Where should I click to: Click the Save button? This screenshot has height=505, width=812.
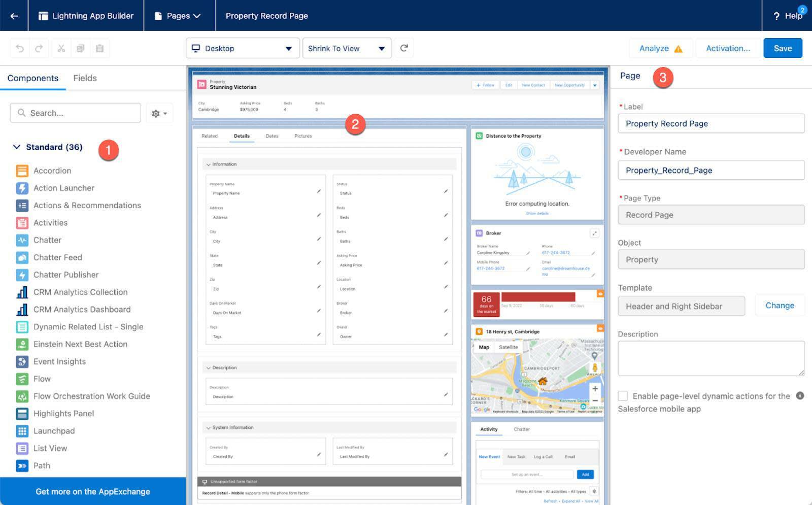point(783,48)
